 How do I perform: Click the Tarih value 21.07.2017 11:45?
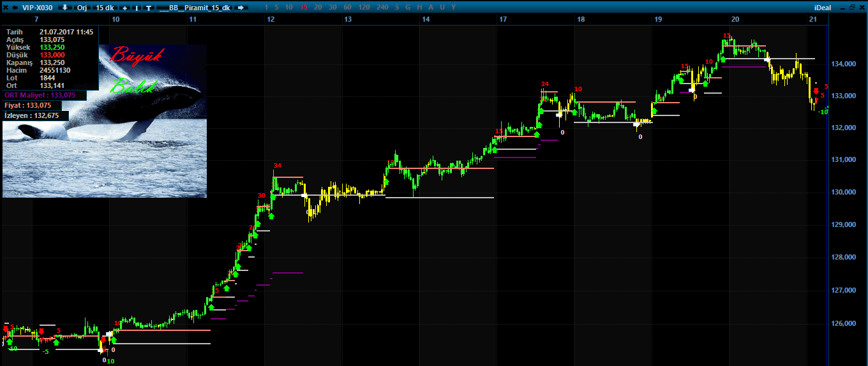click(x=66, y=31)
